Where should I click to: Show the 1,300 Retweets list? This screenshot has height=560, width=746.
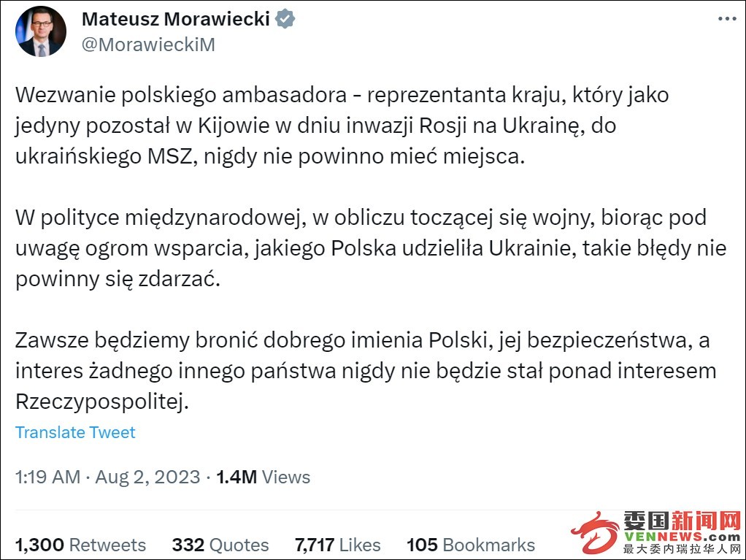(x=80, y=545)
